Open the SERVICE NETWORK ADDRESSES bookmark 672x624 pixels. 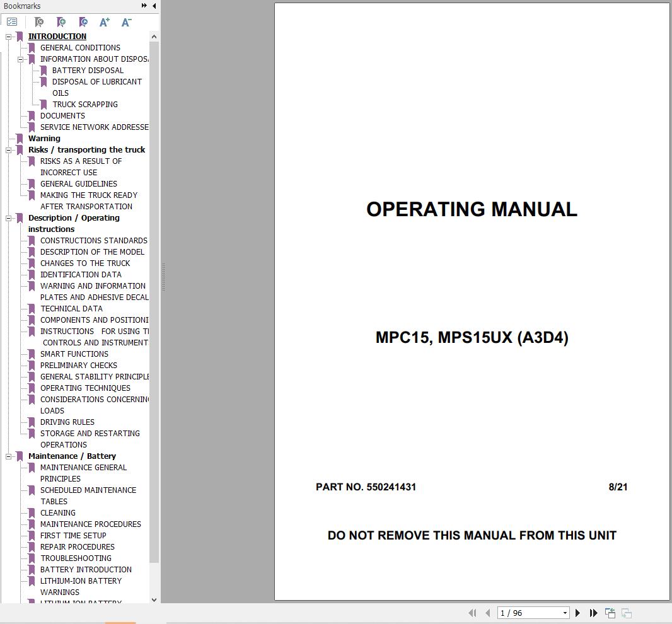[95, 127]
